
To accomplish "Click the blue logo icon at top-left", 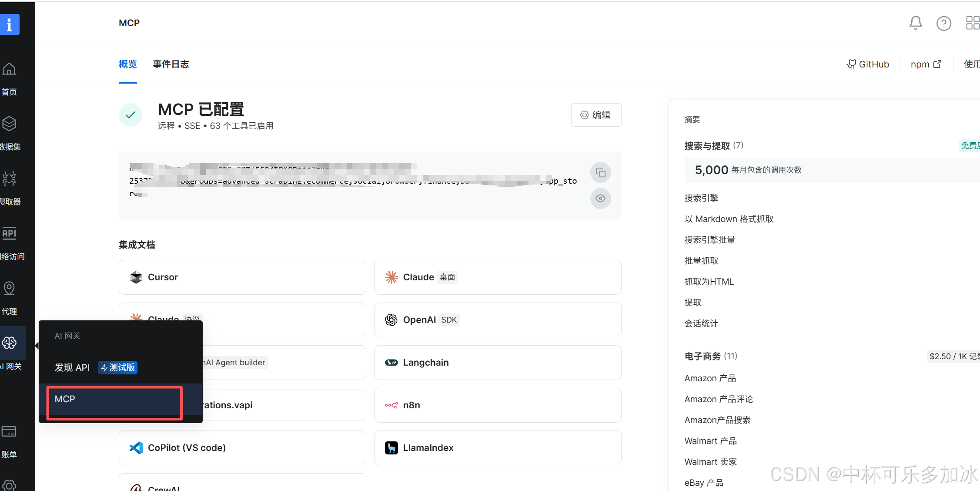I will (9, 24).
